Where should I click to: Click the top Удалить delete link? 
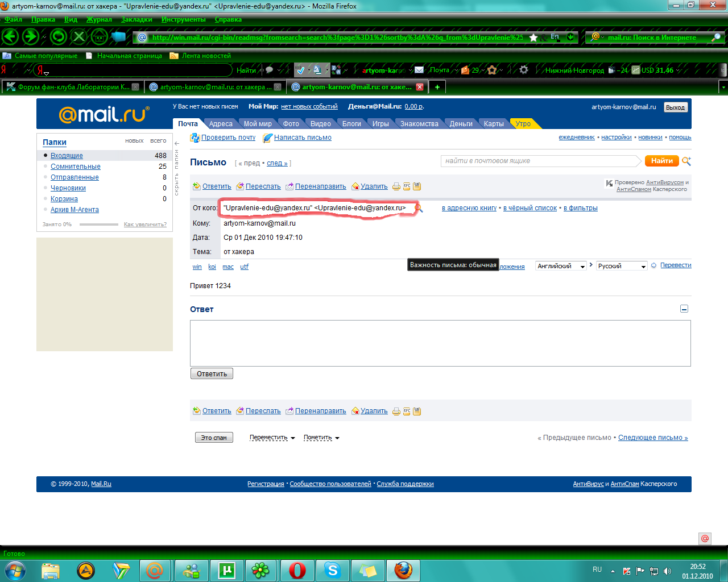(x=374, y=186)
